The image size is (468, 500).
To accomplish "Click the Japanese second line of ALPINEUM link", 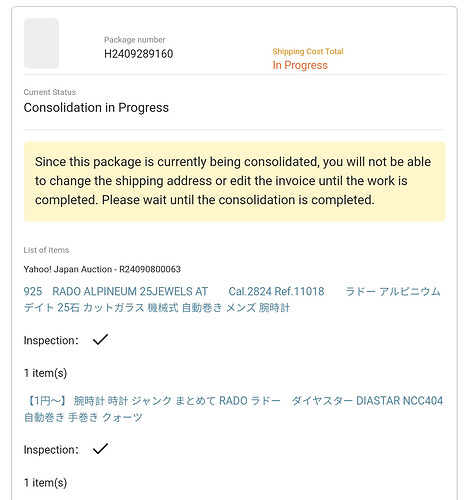I will click(157, 307).
